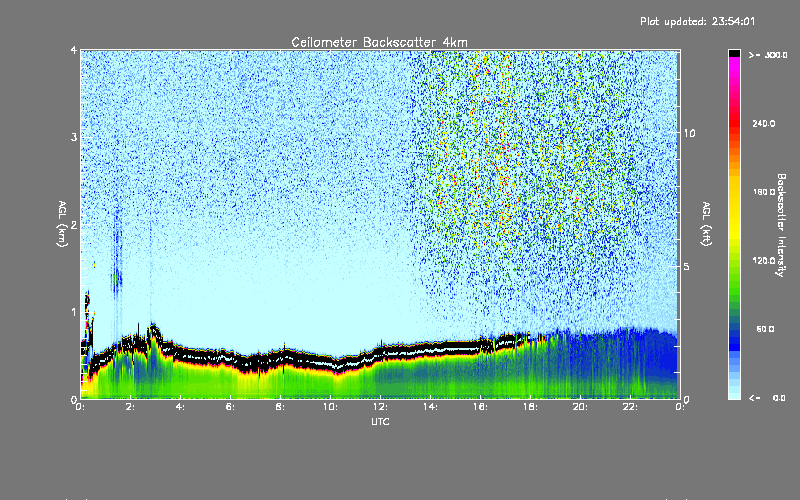Click the '20:' UTC tick label
This screenshot has height=500, width=800.
point(580,407)
